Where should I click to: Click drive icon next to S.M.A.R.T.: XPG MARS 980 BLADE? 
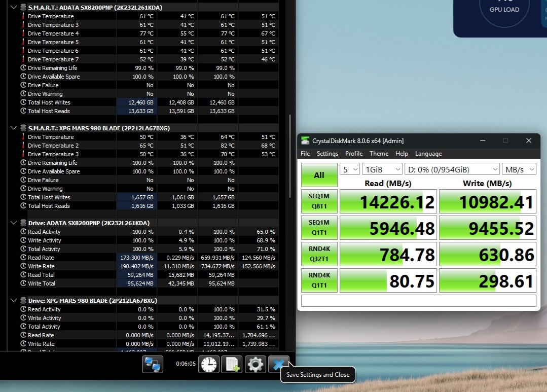click(x=23, y=128)
